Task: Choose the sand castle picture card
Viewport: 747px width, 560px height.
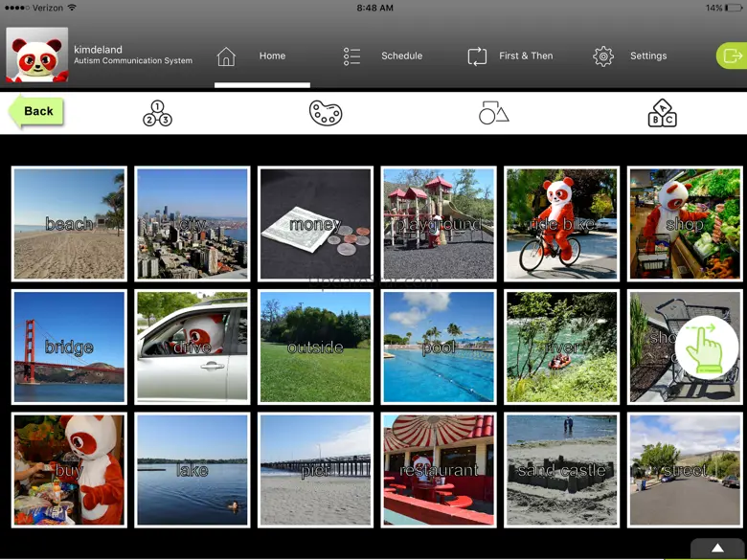Action: [x=561, y=470]
